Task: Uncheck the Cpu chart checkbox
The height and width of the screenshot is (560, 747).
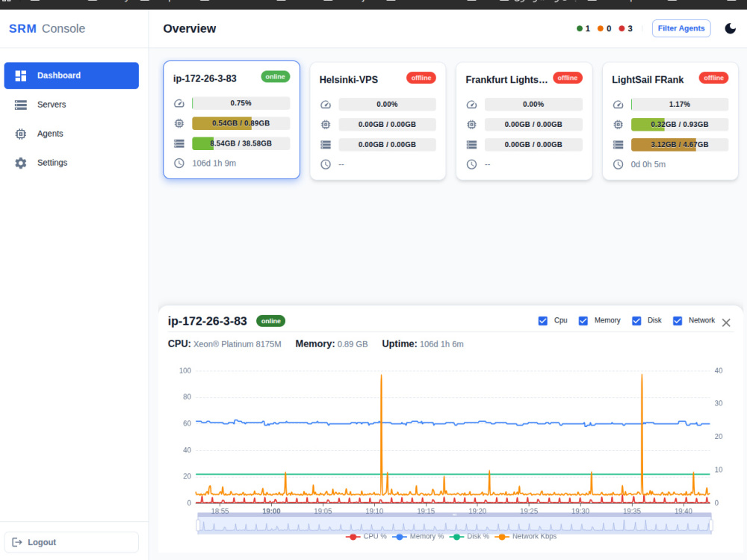Action: tap(542, 320)
